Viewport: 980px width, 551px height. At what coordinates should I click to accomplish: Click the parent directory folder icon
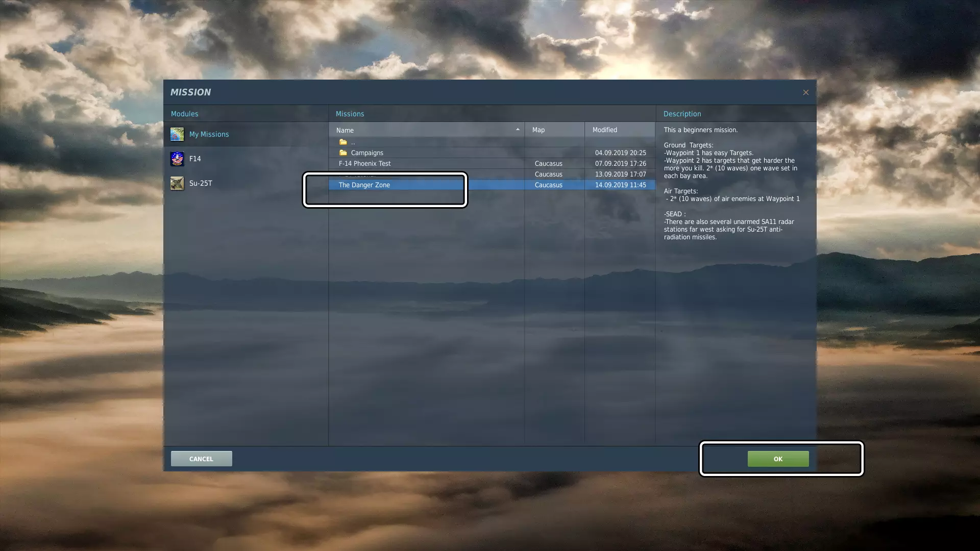(x=343, y=142)
